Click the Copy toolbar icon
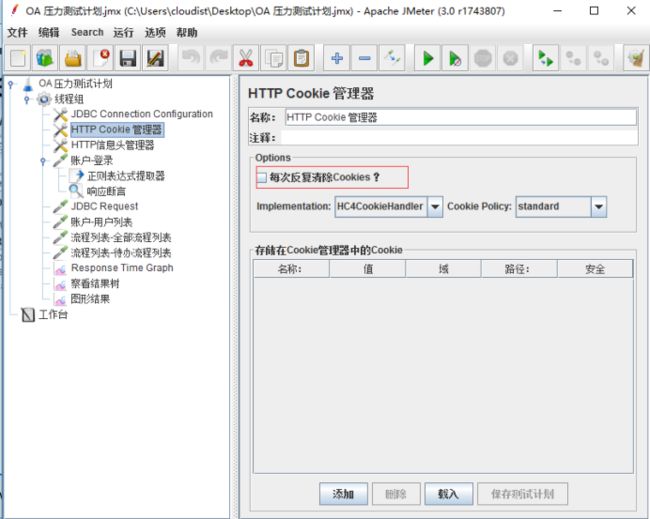Viewport: 650px width, 519px height. point(274,58)
